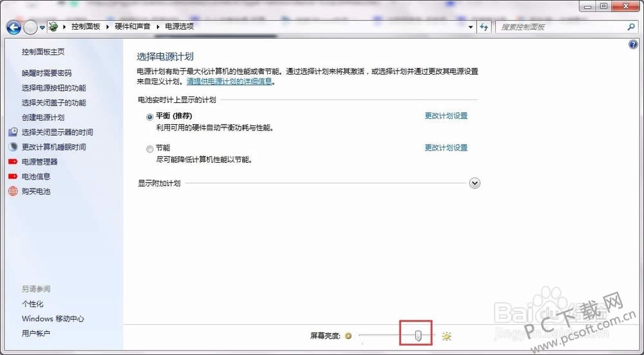Click the help question mark icon
Screen dimensions: 644x355
[x=632, y=44]
